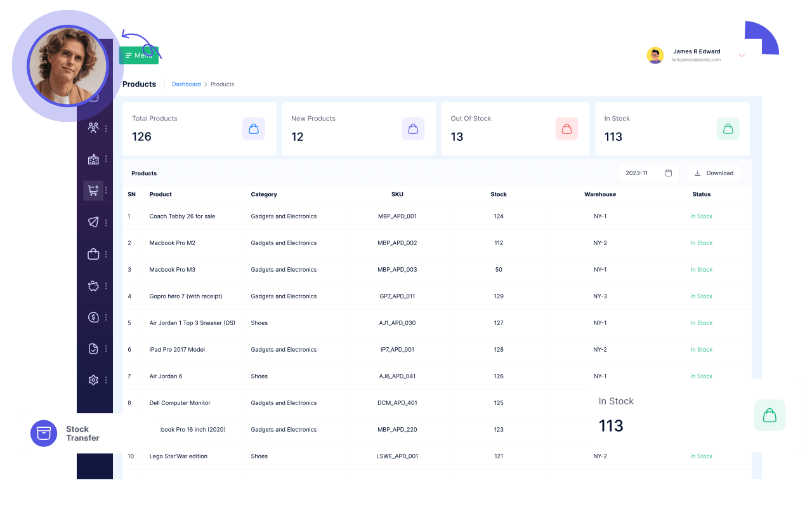Select the Macbook Pro M3 product name
The image size is (812, 518).
coord(173,270)
